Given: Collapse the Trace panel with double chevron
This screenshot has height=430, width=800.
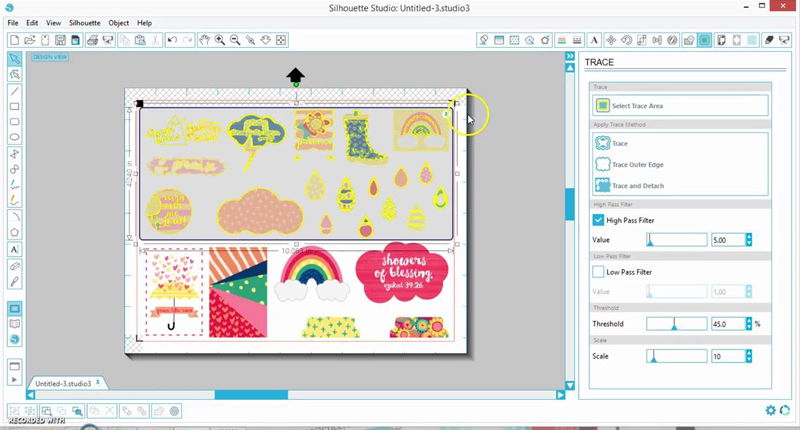Looking at the screenshot, I should [x=570, y=56].
